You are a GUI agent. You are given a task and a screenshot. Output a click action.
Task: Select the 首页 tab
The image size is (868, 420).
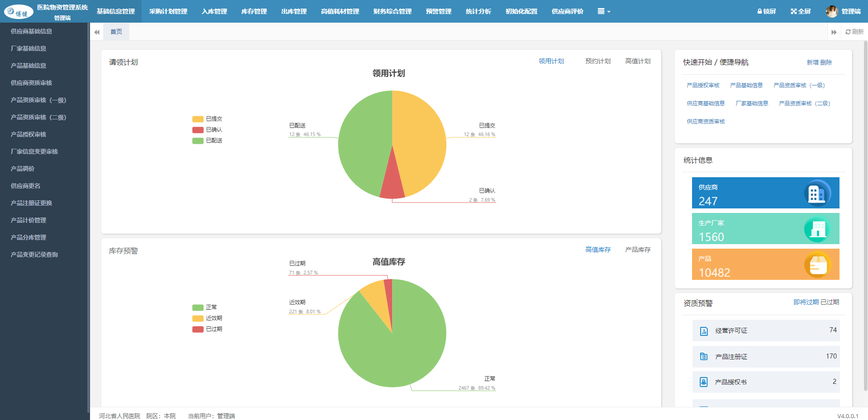coord(116,32)
